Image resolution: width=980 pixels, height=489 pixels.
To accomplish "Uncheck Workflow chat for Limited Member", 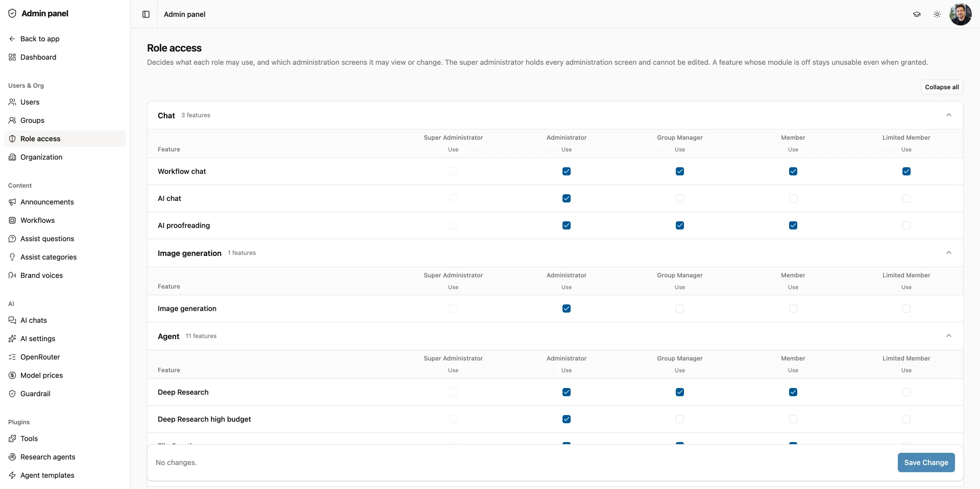I will click(906, 171).
